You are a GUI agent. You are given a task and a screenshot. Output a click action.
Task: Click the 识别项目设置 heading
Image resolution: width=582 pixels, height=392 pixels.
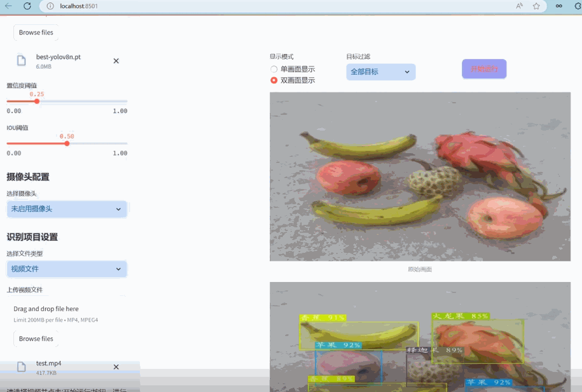coord(32,237)
